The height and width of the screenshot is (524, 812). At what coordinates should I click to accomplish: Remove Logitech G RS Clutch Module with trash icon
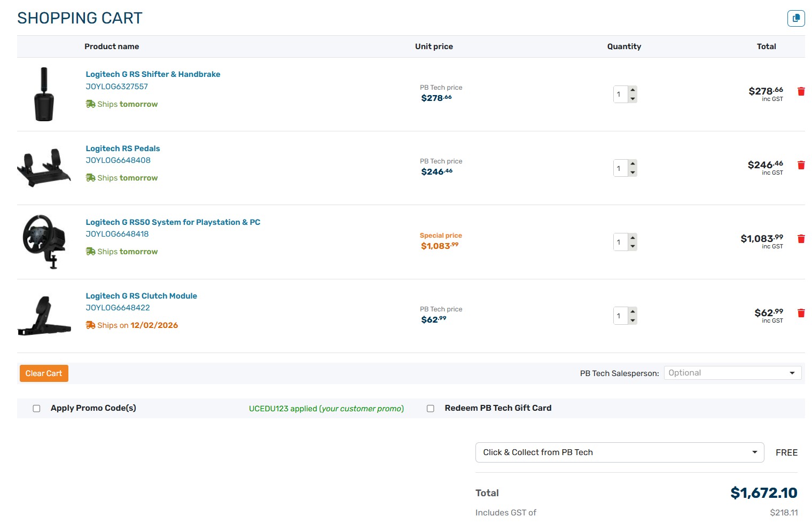pos(801,313)
